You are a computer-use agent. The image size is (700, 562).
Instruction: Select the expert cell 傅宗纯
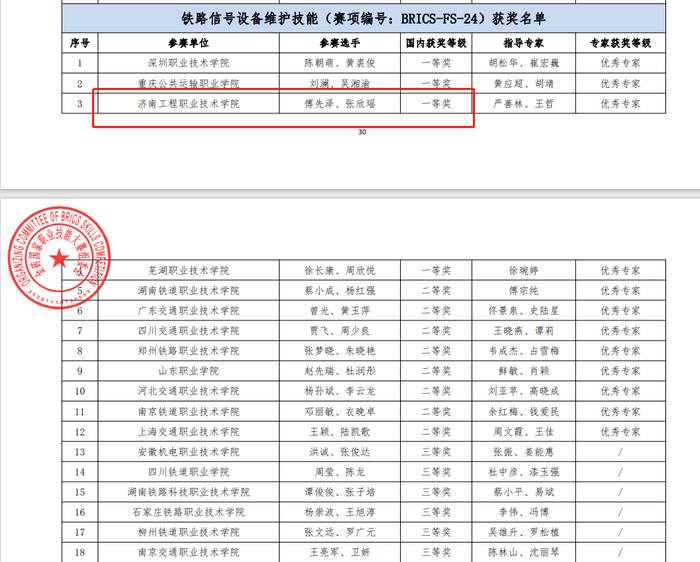pyautogui.click(x=524, y=291)
